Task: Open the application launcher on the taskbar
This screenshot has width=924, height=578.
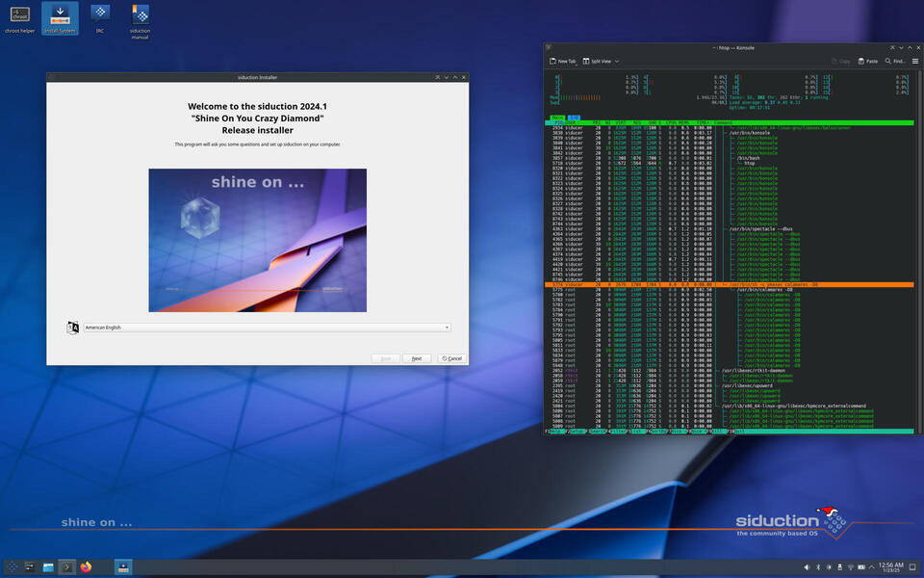Action: tap(12, 567)
